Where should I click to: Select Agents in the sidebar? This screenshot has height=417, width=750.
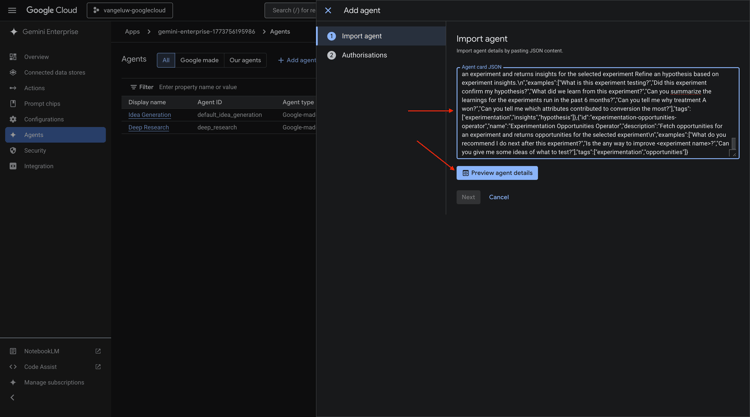click(x=55, y=135)
